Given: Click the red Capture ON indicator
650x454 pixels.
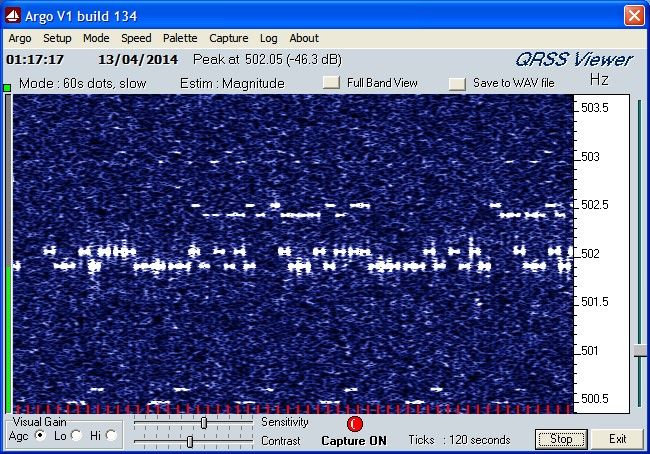Looking at the screenshot, I should [x=354, y=424].
